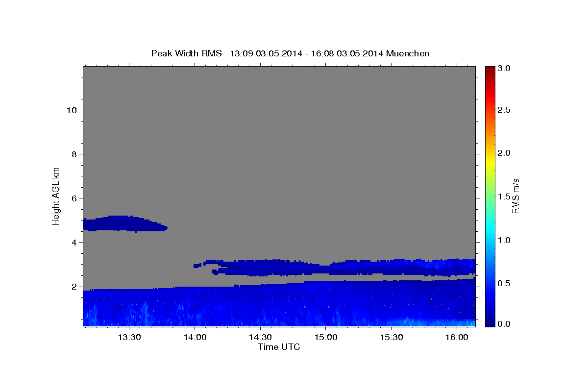Click the 14:00 time tick label
The width and height of the screenshot is (588, 392).
coord(195,337)
